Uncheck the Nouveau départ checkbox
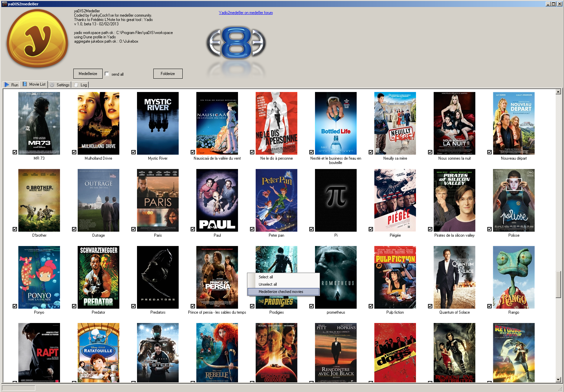564x392 pixels. (489, 152)
